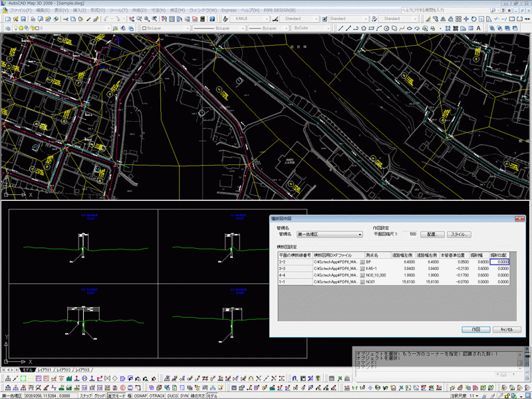Select the Line draw tool icon
Image resolution: width=532 pixels, height=399 pixels.
pos(341,29)
